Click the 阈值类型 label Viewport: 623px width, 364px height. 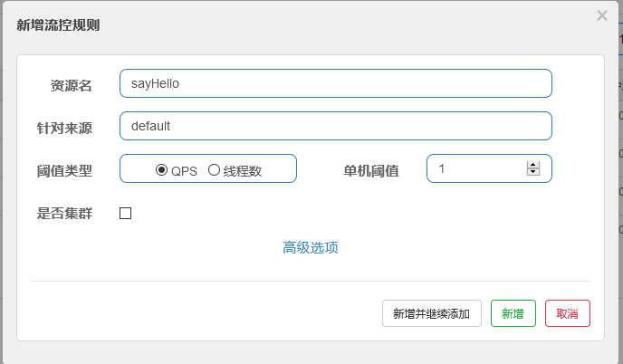pos(64,170)
